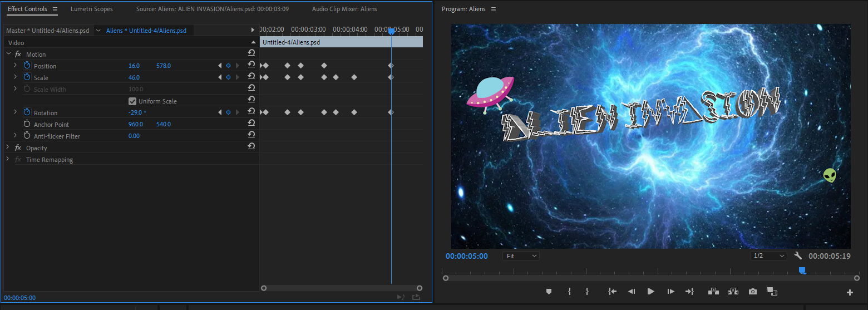The height and width of the screenshot is (310, 868).
Task: Click the Step Forward one frame icon
Action: 670,291
